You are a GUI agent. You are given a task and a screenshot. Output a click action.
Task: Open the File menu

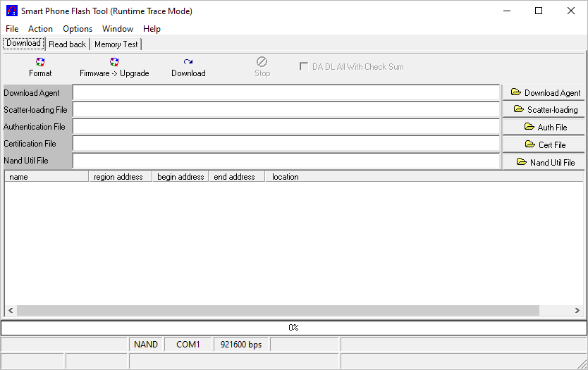coord(12,29)
